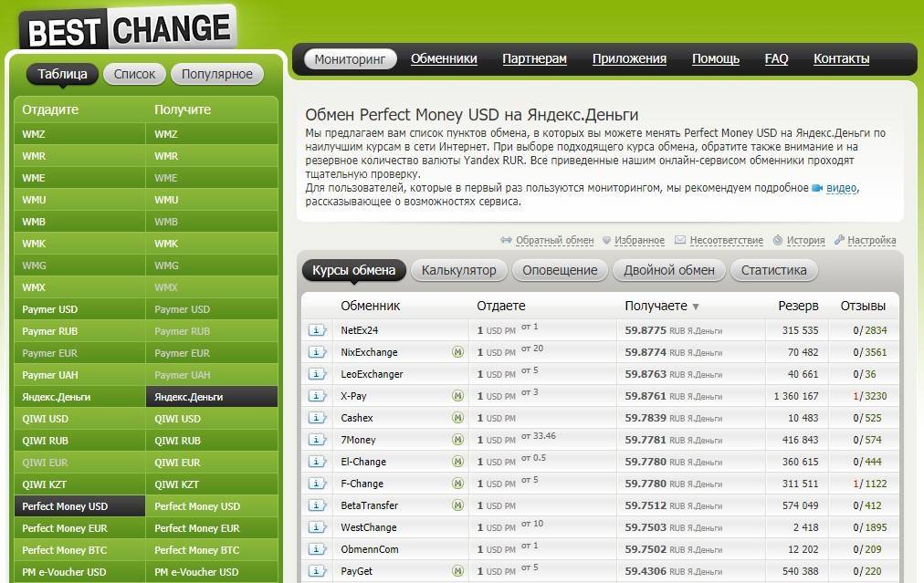This screenshot has width=924, height=583.
Task: Click the История link above the table
Action: [805, 241]
